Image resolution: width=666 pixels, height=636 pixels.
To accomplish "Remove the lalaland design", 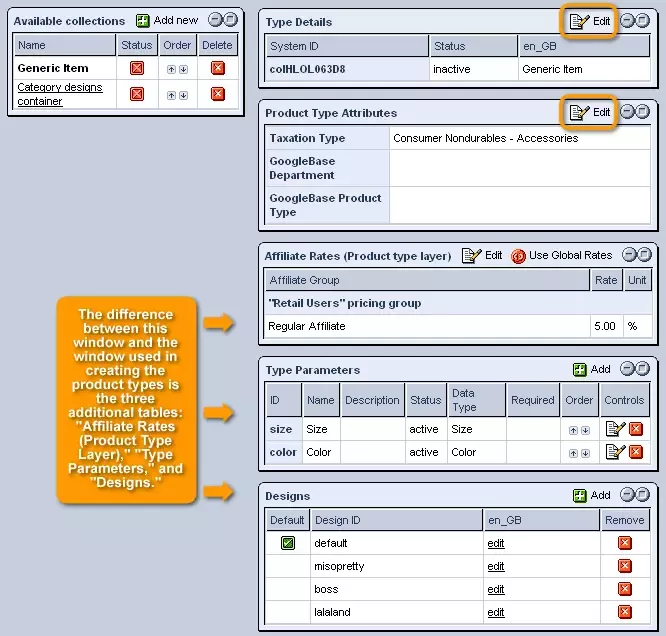I will [625, 612].
